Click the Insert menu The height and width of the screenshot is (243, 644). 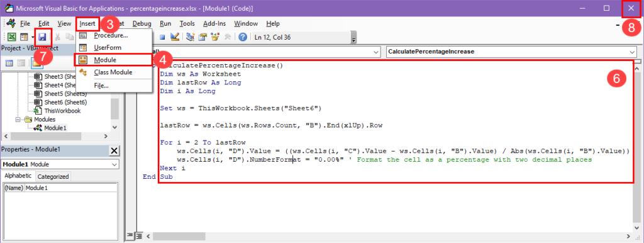(87, 23)
